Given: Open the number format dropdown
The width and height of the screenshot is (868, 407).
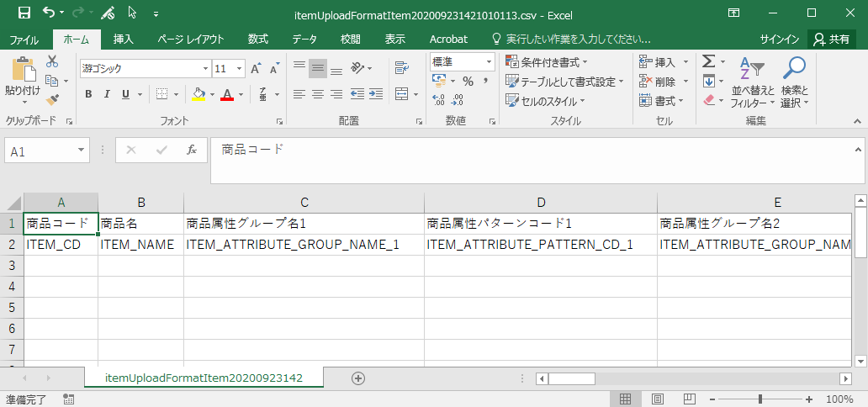Looking at the screenshot, I should click(x=489, y=62).
